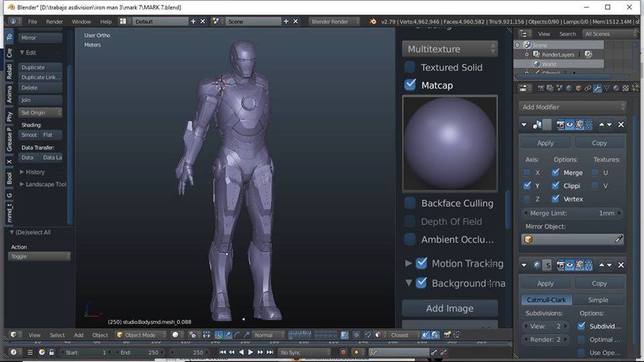The image size is (644, 362).
Task: Open the Material properties tab (sphere icon)
Action: coord(616,88)
